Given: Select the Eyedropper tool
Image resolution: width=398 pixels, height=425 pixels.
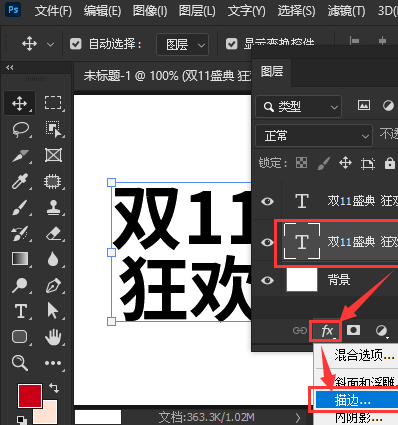Looking at the screenshot, I should [20, 181].
